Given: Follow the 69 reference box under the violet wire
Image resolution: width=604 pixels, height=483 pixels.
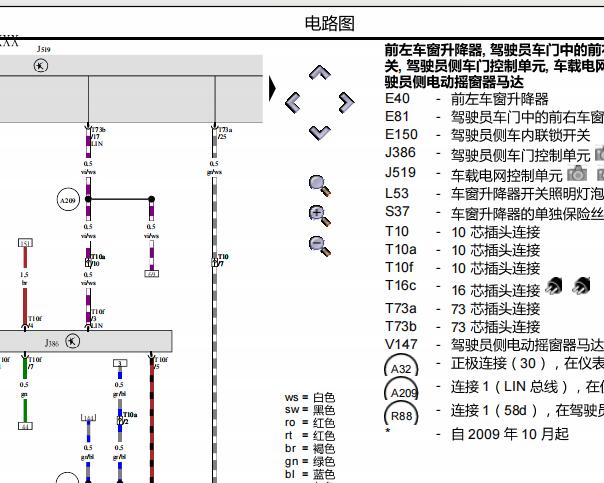Looking at the screenshot, I should (151, 274).
